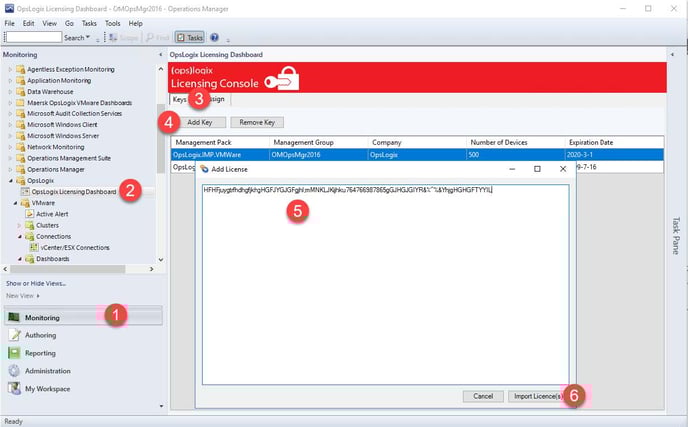Click the Active Alert view icon
The width and height of the screenshot is (688, 427).
click(29, 213)
